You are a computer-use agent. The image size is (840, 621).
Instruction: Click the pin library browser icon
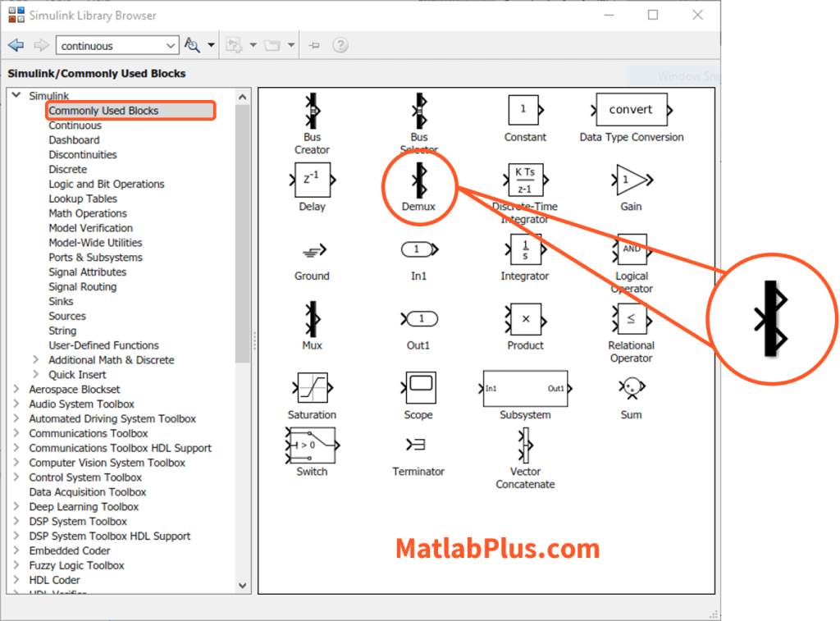(x=314, y=45)
